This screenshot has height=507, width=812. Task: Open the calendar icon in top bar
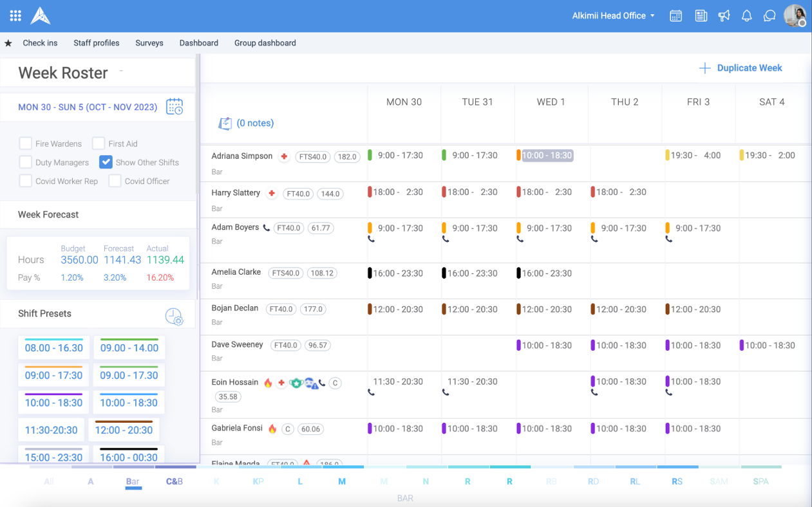675,16
